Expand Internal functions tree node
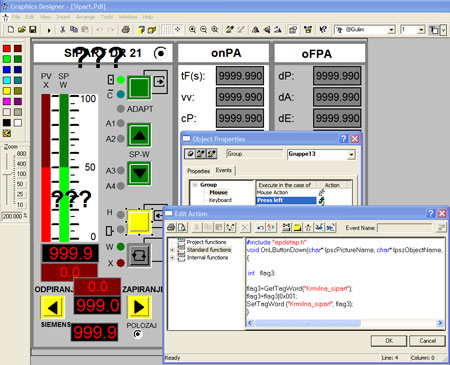 click(x=172, y=258)
